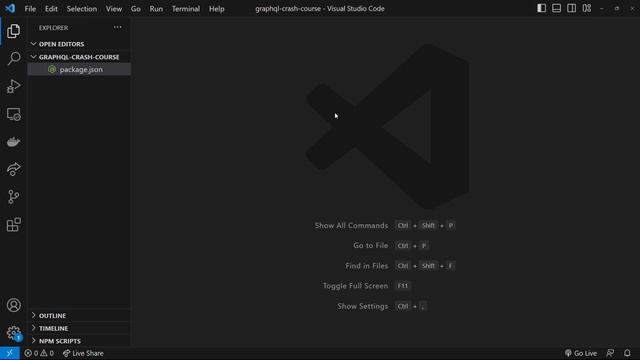Open the Remote Explorer icon
The width and height of the screenshot is (640, 360).
point(13,114)
